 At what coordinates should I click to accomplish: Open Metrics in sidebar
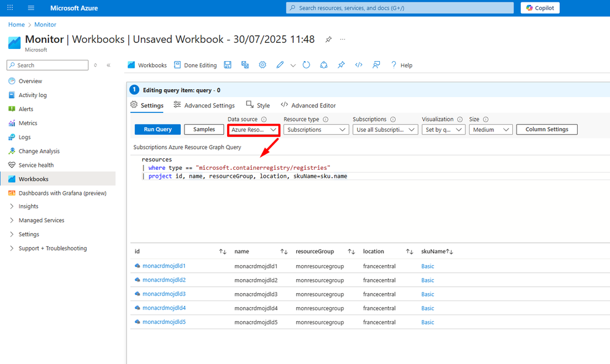pos(28,123)
